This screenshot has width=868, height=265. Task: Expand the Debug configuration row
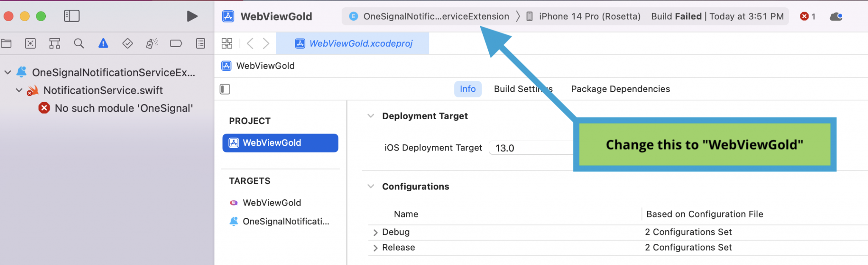[x=375, y=232]
